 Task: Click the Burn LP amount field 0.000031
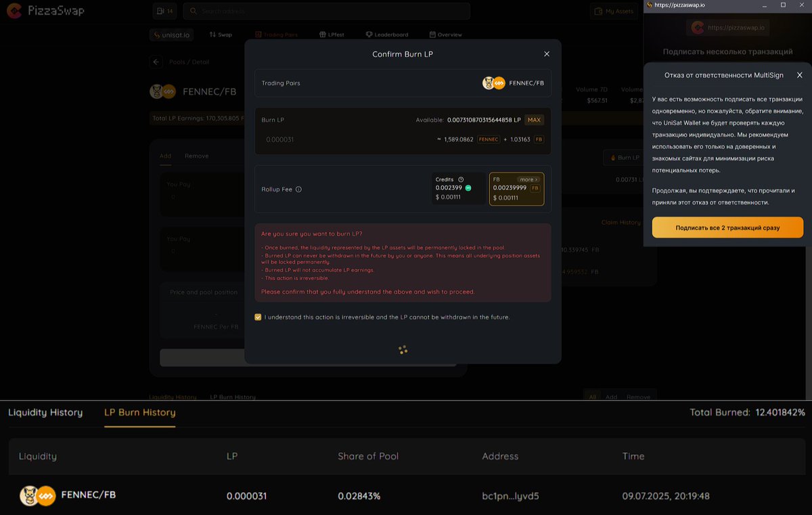pos(279,139)
